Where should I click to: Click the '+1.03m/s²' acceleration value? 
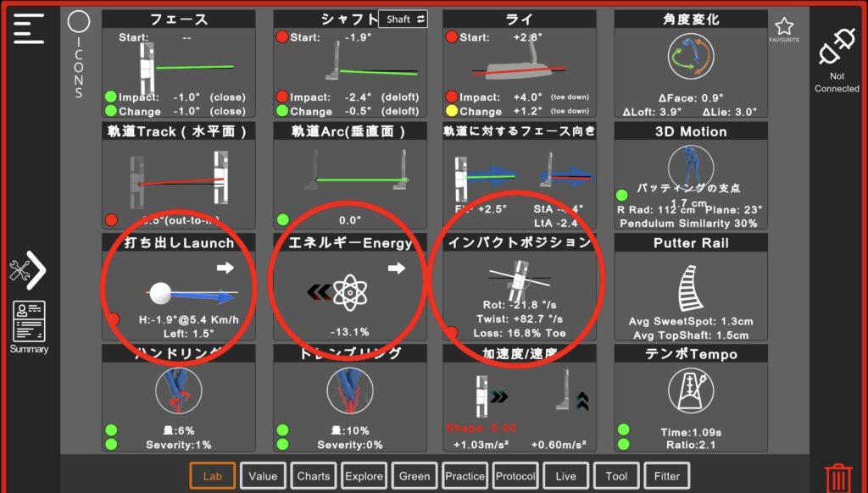point(481,445)
